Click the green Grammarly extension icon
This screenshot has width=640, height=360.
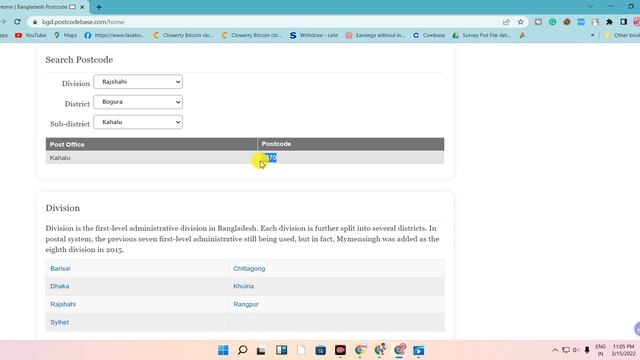553,22
